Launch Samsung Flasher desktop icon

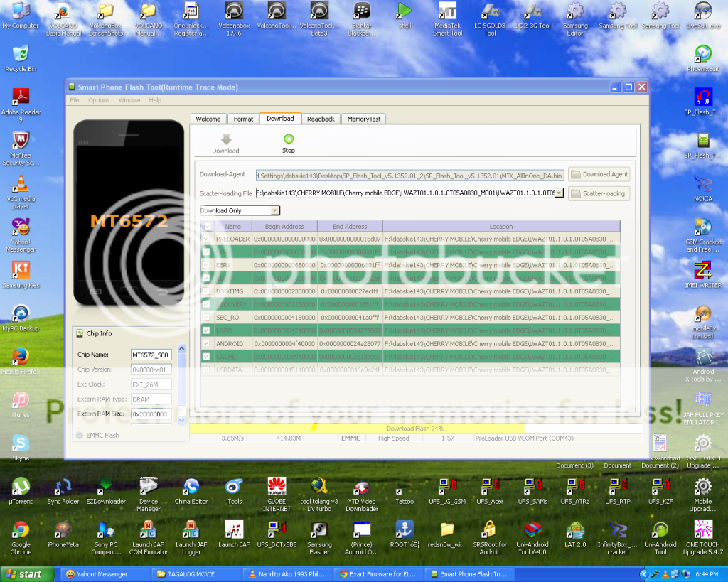(x=319, y=530)
